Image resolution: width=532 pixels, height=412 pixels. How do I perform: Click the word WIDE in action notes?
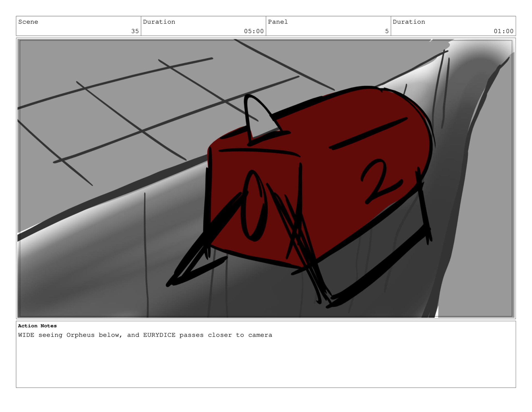pyautogui.click(x=26, y=335)
